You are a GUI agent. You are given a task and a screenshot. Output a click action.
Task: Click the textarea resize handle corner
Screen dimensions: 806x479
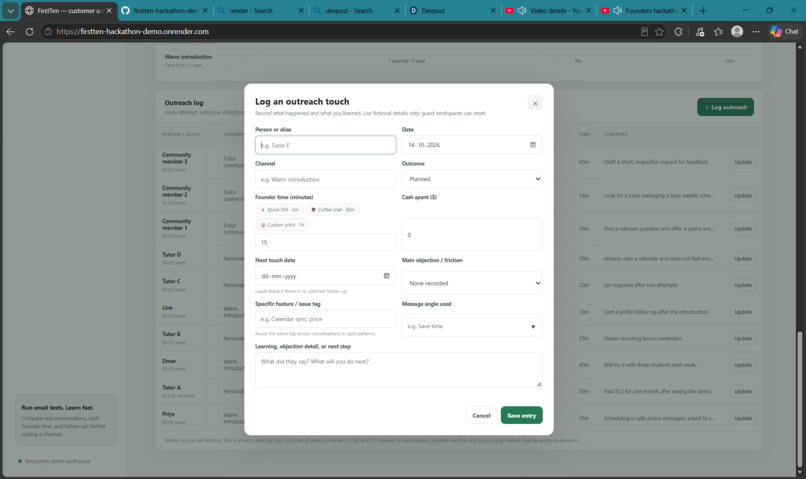pos(539,384)
